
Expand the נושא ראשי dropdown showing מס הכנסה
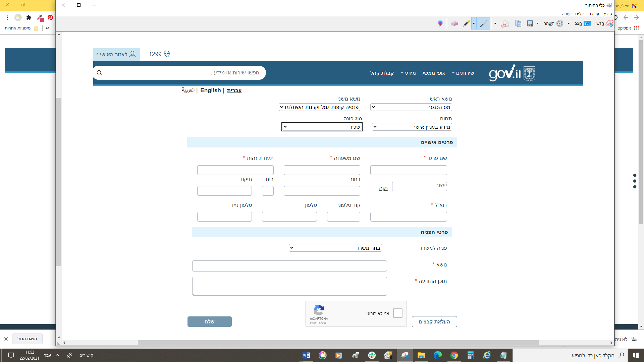pos(411,107)
